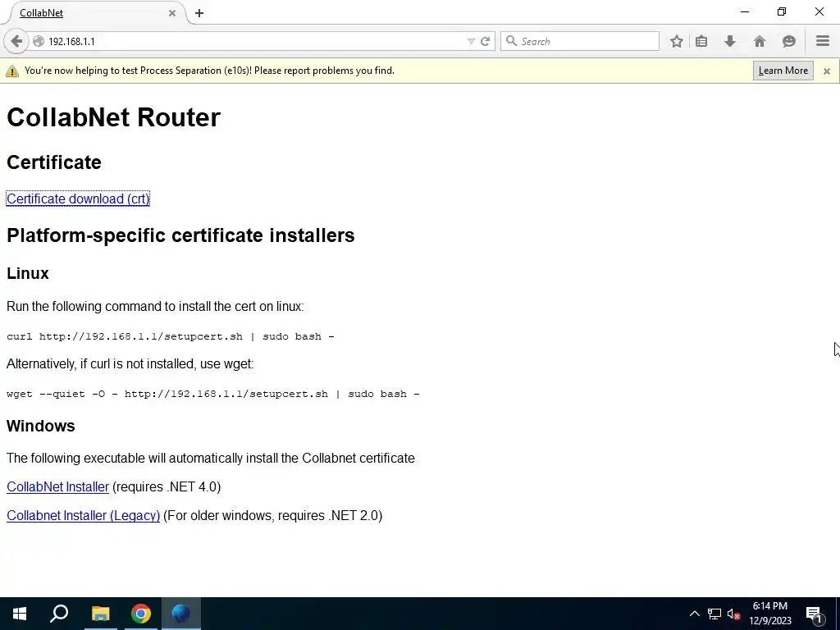This screenshot has width=840, height=630.
Task: Open Downloads arrow icon
Action: 729,41
